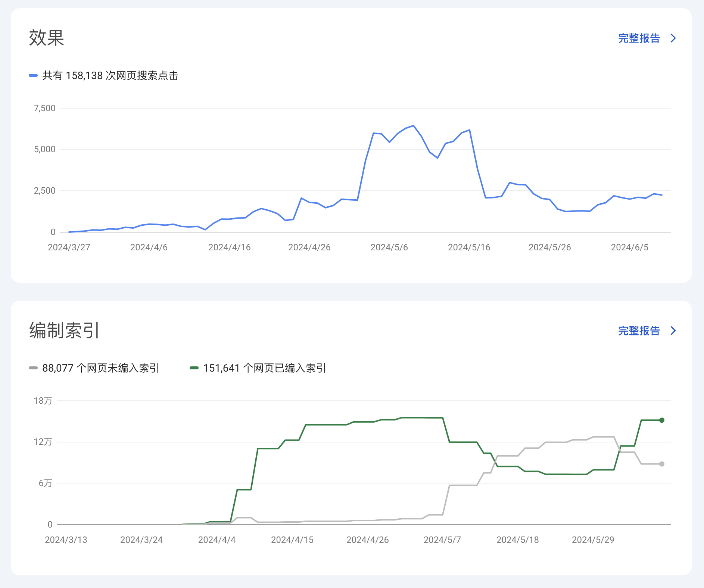Click the 2024/5/6 date label
This screenshot has width=704, height=588.
[389, 247]
